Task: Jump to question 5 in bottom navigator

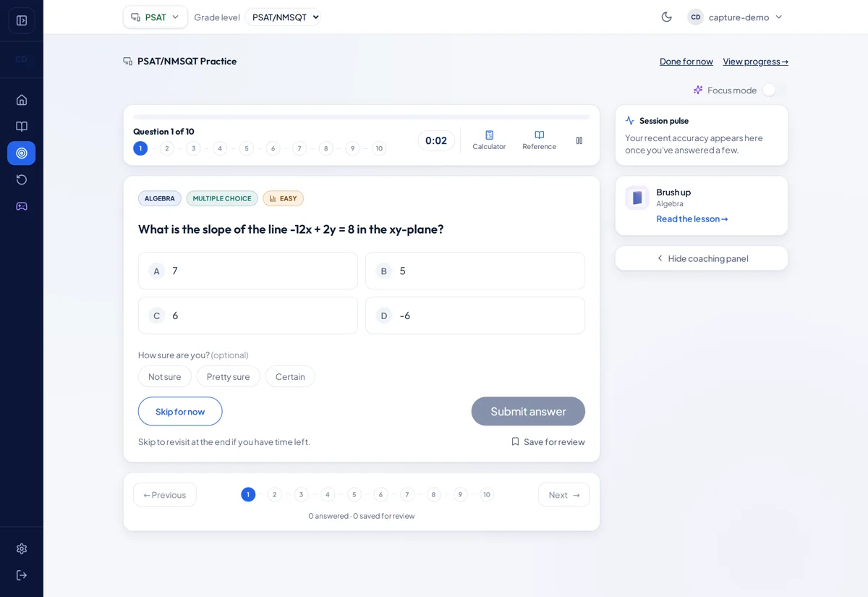Action: pos(354,495)
